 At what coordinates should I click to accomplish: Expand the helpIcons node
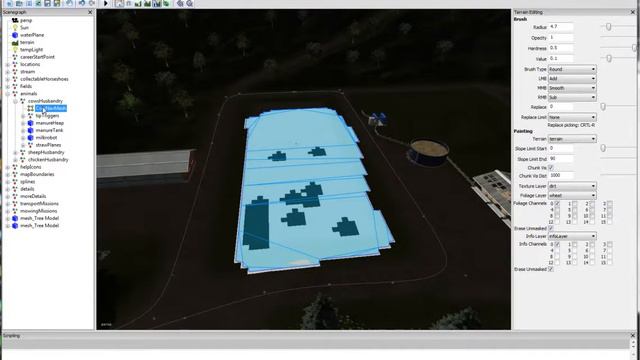tap(8, 167)
